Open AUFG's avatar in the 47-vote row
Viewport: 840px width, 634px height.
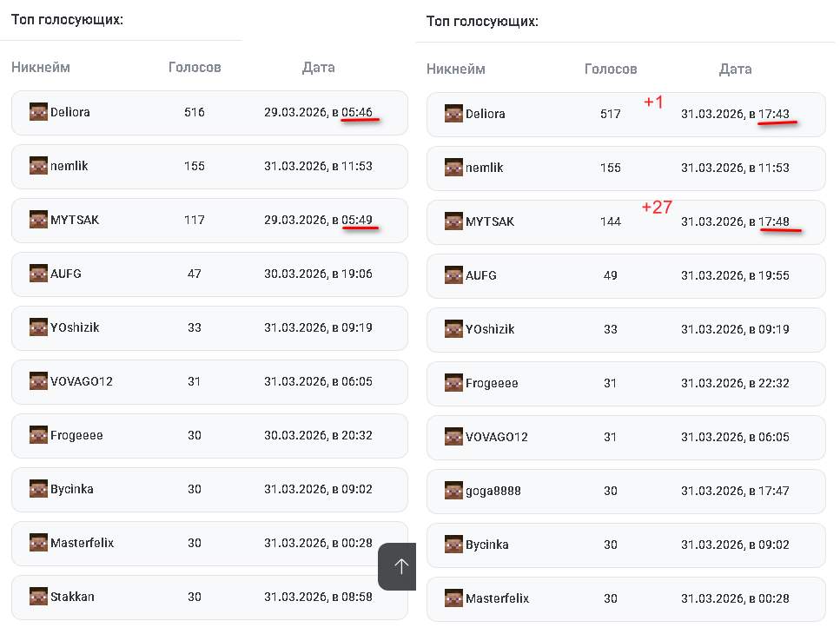coord(38,274)
